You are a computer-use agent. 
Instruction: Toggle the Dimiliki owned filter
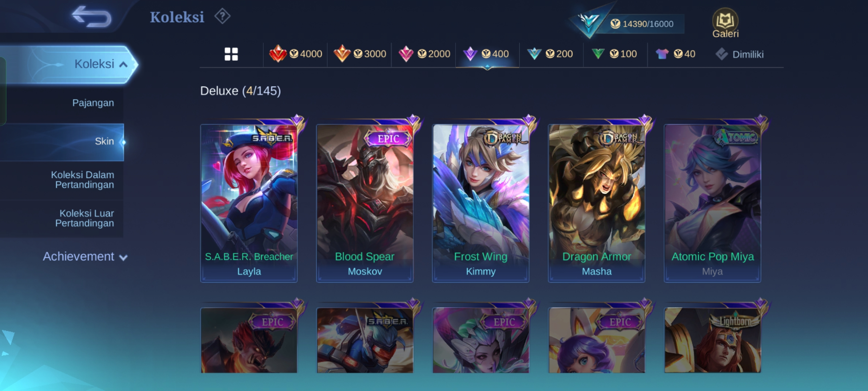739,54
